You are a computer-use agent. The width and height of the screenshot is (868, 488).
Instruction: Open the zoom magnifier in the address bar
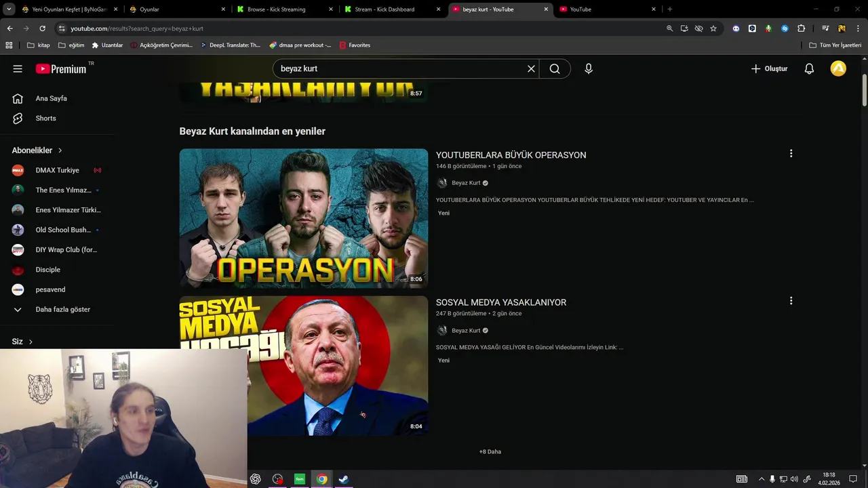point(669,28)
